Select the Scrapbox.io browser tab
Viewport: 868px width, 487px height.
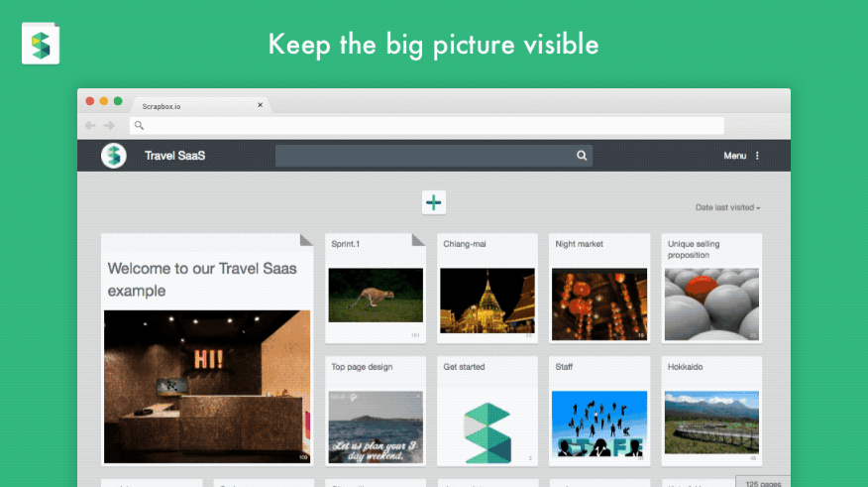click(199, 106)
